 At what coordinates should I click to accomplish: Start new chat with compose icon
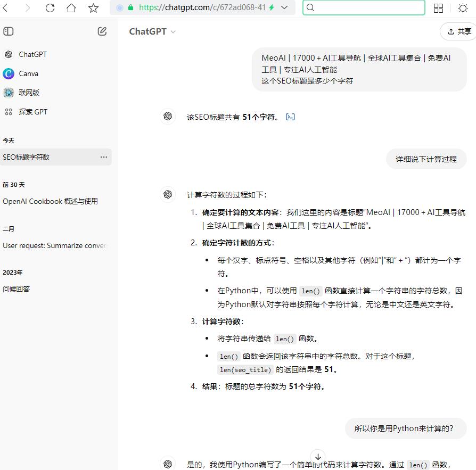pyautogui.click(x=102, y=31)
